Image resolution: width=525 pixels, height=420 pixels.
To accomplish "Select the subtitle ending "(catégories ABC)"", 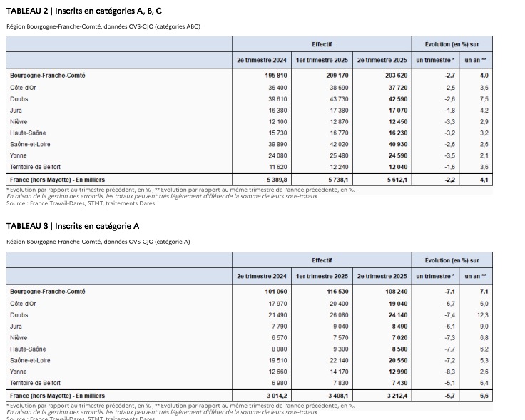I will [x=103, y=26].
